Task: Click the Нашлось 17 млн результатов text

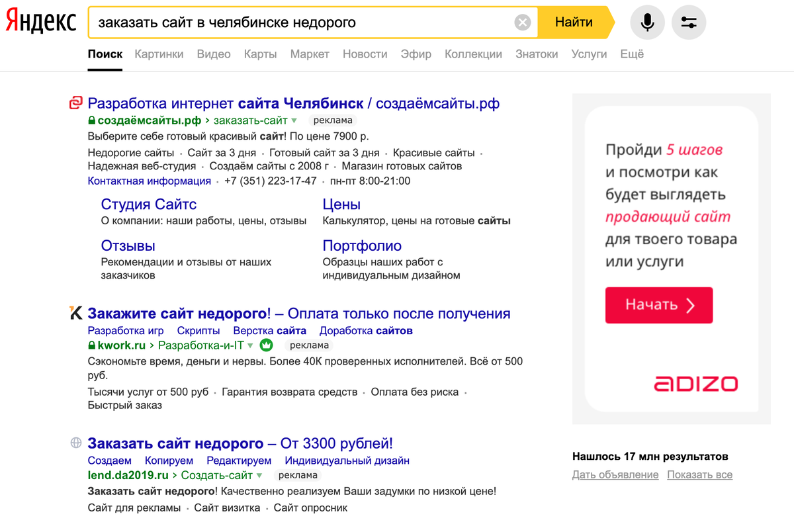Action: coord(650,457)
